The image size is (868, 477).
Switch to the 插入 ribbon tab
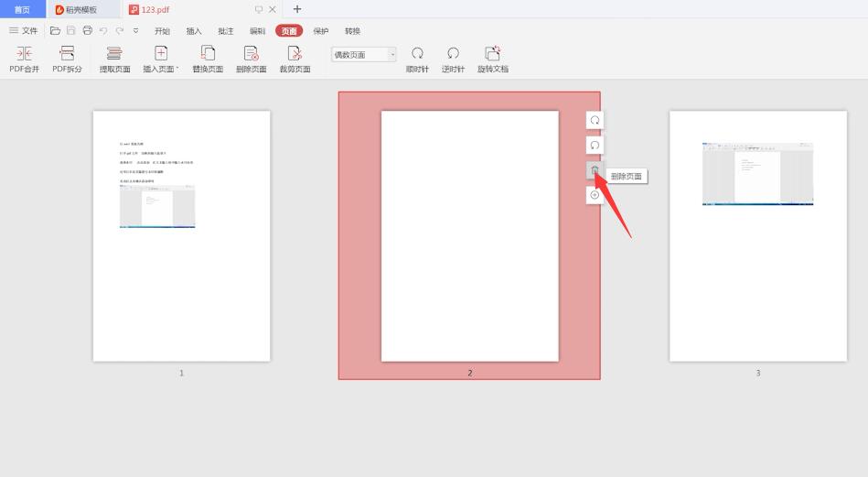point(194,31)
